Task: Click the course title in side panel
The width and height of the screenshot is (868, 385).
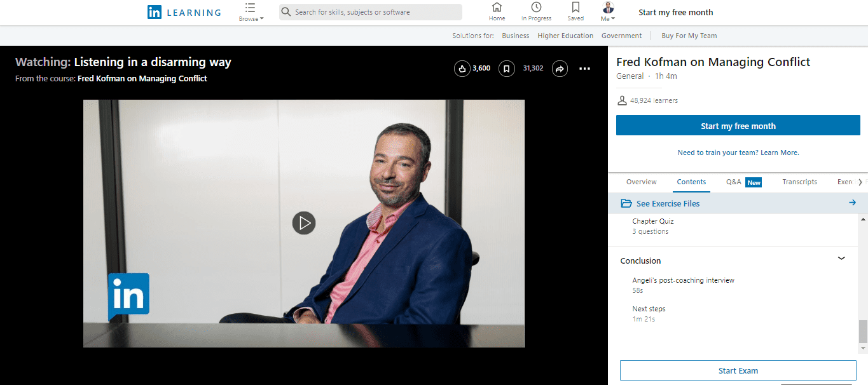Action: point(713,62)
